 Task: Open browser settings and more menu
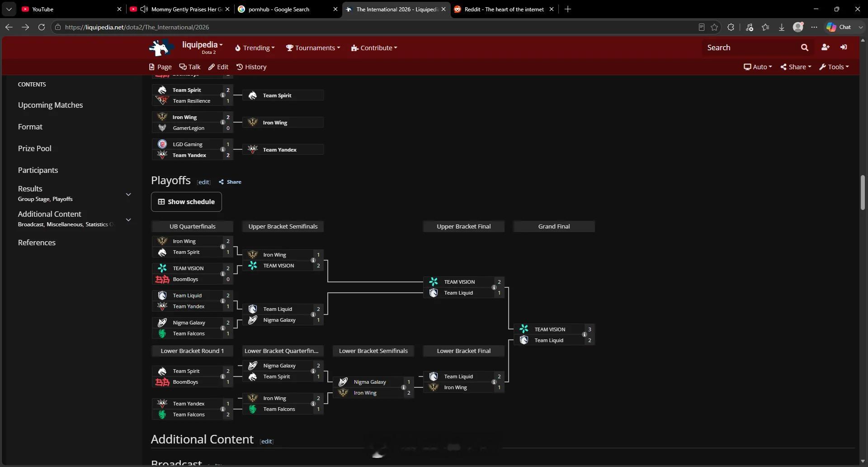[x=814, y=27]
